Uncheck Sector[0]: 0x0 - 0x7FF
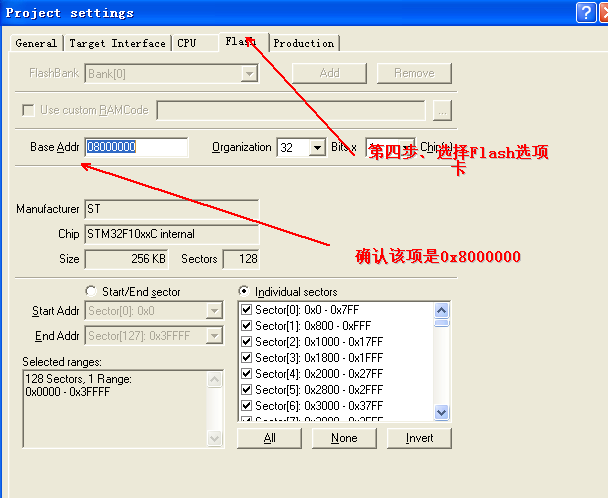 click(x=247, y=310)
